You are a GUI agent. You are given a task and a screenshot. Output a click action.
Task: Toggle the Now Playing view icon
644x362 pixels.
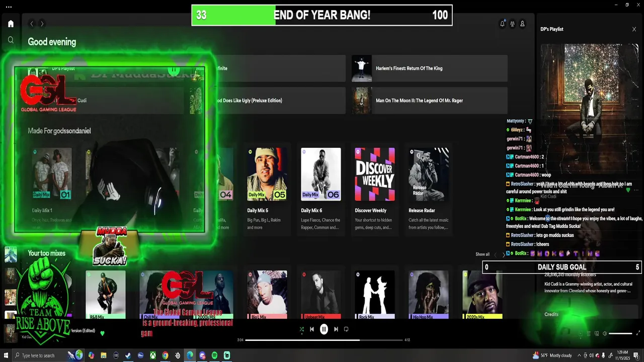coord(581,333)
